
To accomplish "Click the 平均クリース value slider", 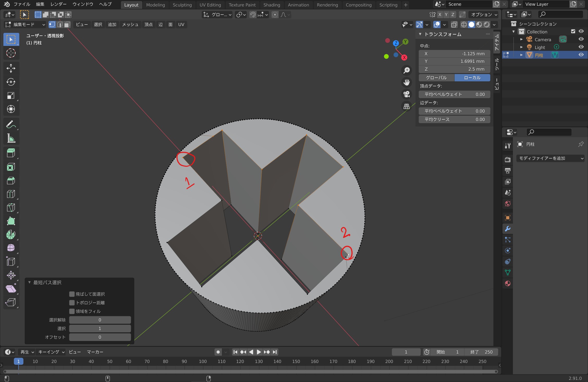I will [x=454, y=119].
